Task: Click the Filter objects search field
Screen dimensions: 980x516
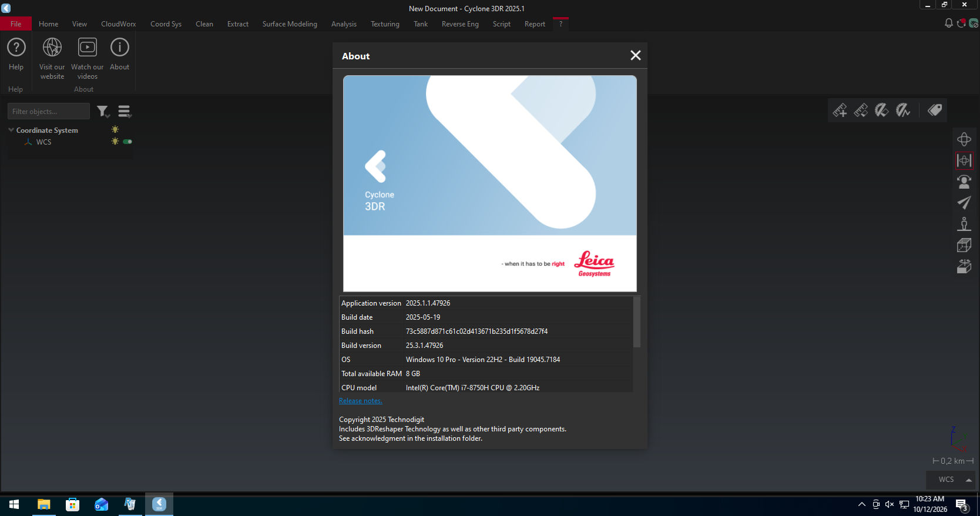Action: point(49,111)
